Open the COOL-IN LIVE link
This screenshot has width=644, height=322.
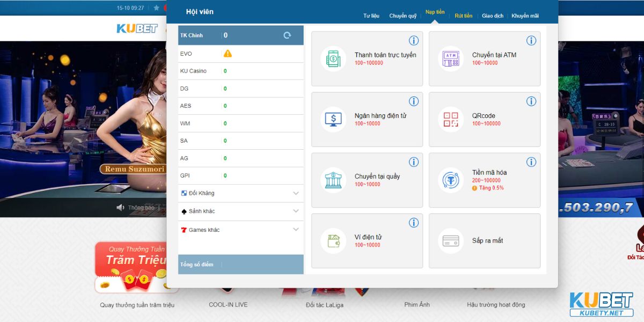pos(228,305)
